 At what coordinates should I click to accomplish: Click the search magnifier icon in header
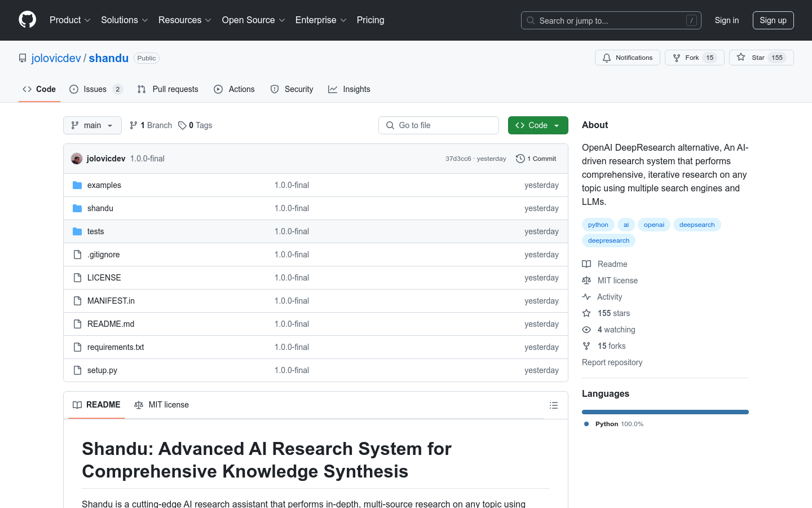(x=531, y=20)
